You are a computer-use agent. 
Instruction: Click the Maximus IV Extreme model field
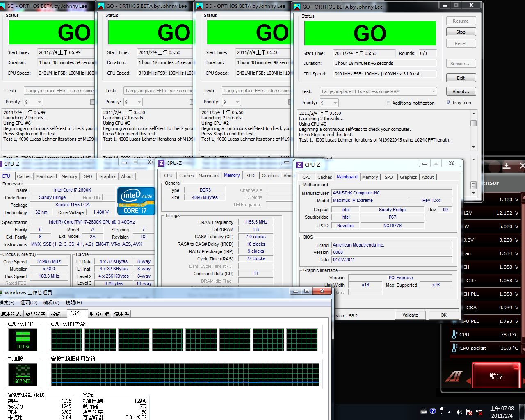point(370,200)
